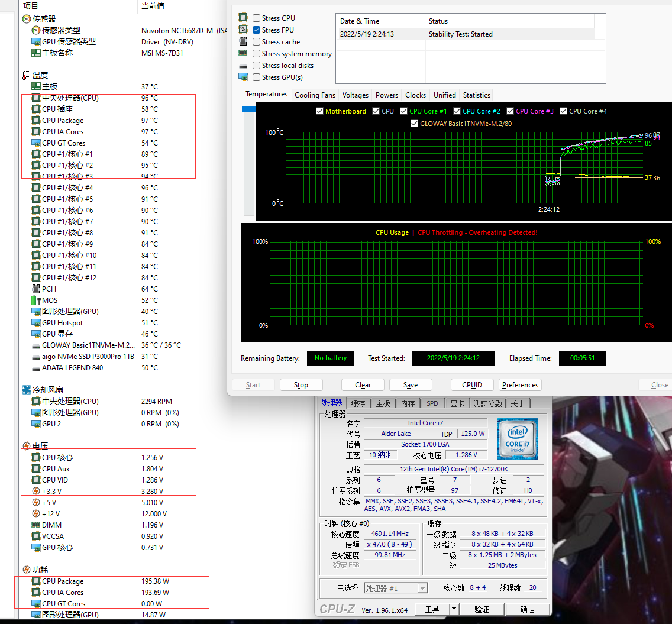Click the Preferences button

click(520, 385)
